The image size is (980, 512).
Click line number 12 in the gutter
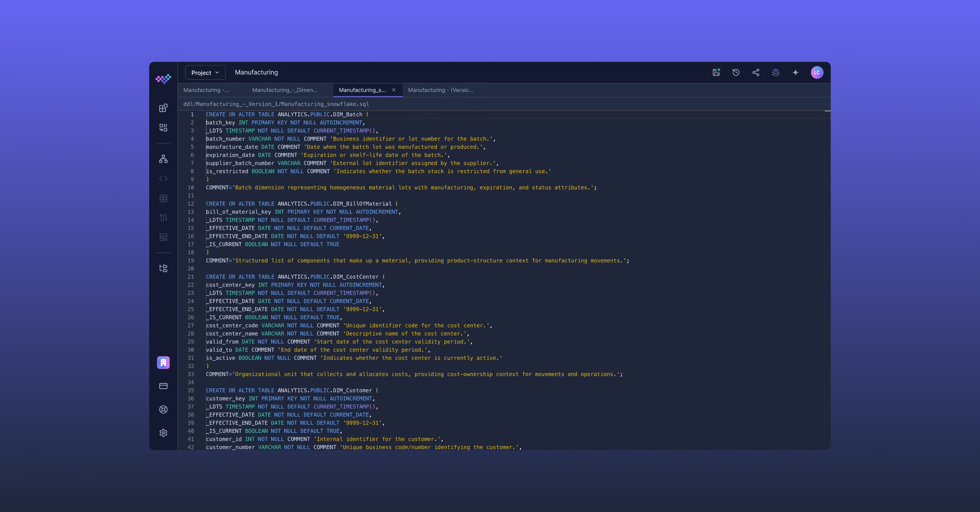tap(191, 204)
